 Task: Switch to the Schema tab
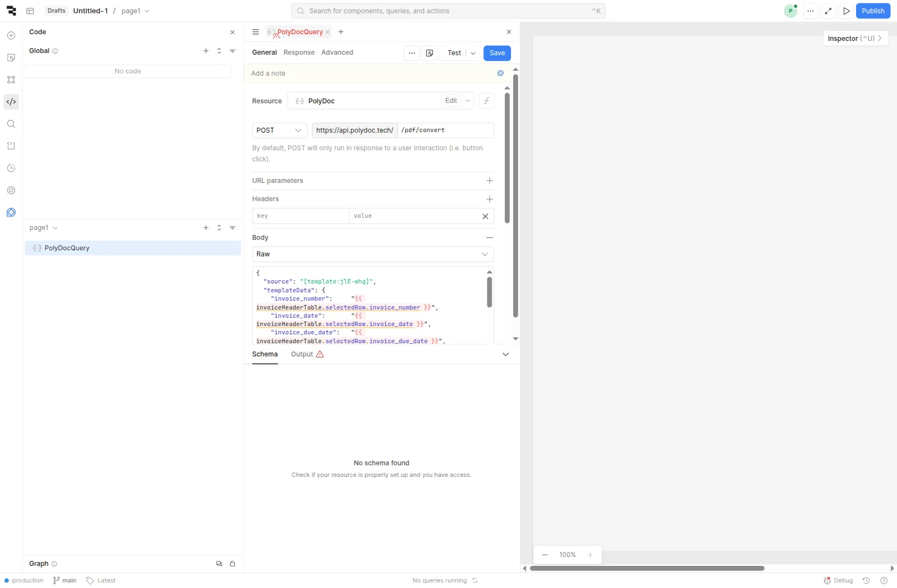point(265,354)
